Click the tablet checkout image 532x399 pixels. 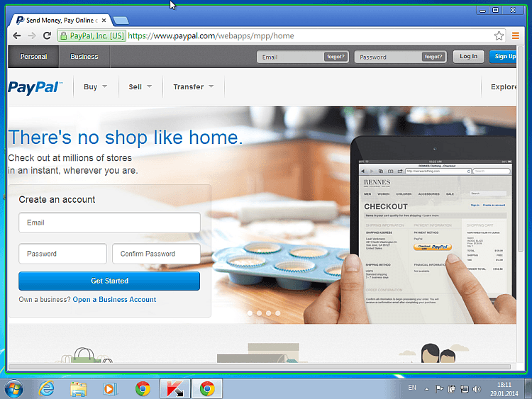click(x=433, y=230)
